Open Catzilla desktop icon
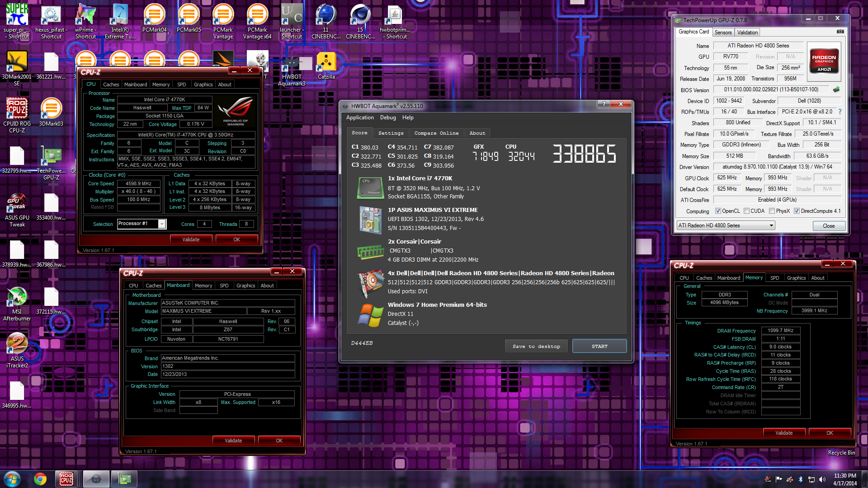The height and width of the screenshot is (488, 868). [x=326, y=66]
